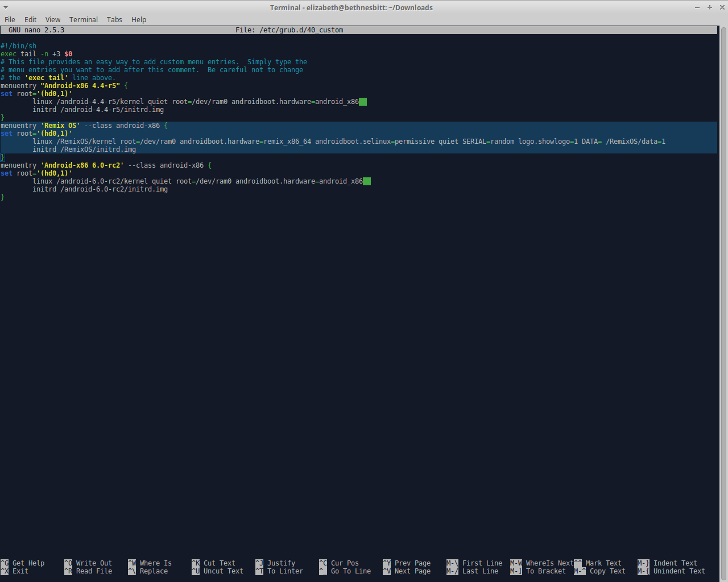The image size is (728, 582).
Task: Open the Help menu
Action: click(139, 19)
